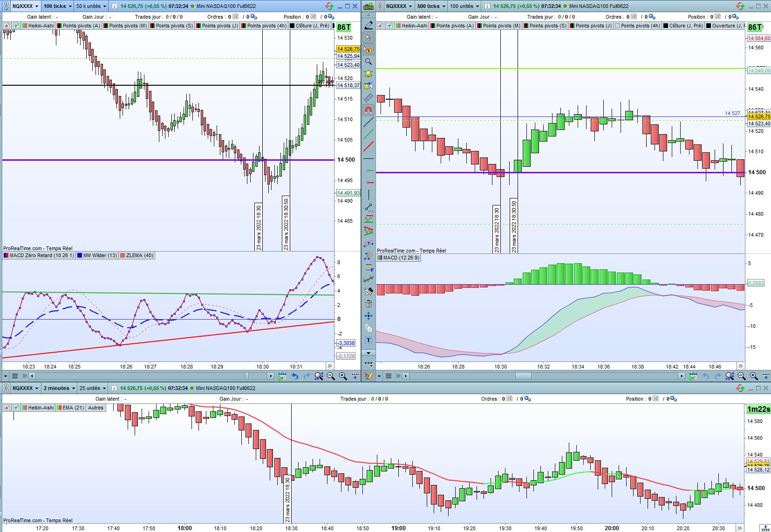Viewport: 771px width, 532px height.
Task: Click red down-arrow button in 100 ticks chart
Action: [x=7, y=26]
